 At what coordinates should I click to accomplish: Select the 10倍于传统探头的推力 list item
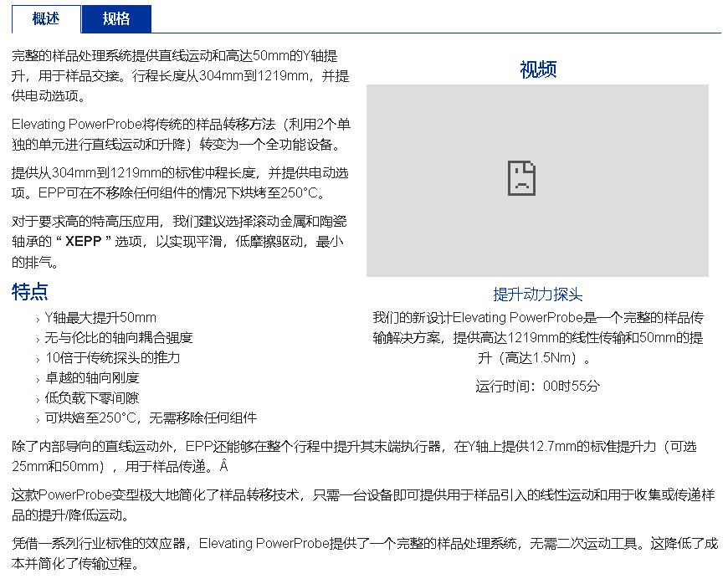(112, 357)
